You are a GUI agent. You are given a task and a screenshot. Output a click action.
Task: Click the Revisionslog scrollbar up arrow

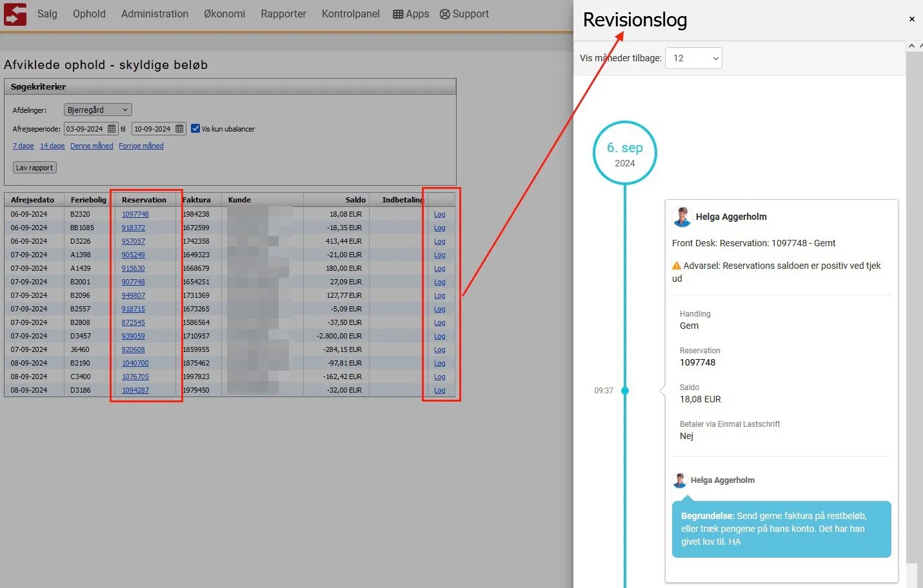point(911,46)
